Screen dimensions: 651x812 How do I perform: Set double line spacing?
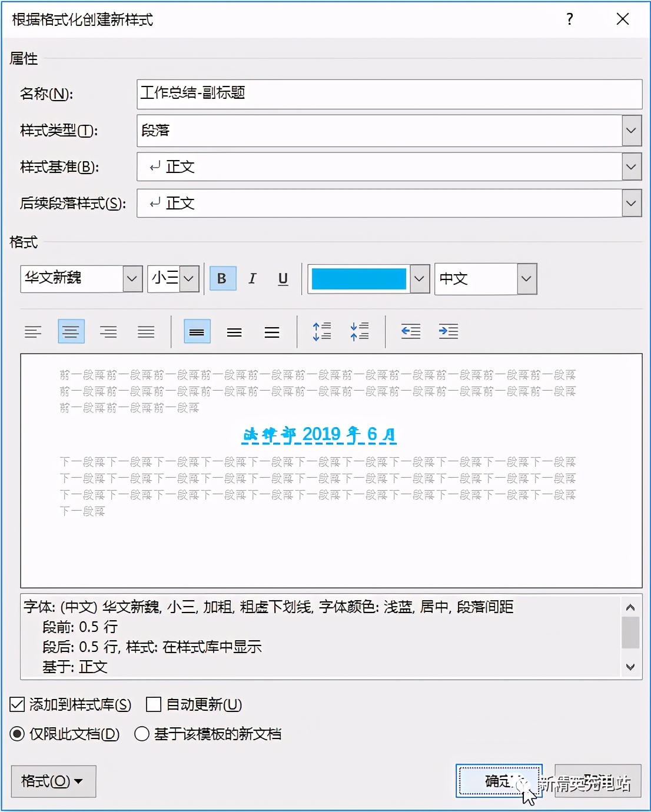pyautogui.click(x=272, y=332)
